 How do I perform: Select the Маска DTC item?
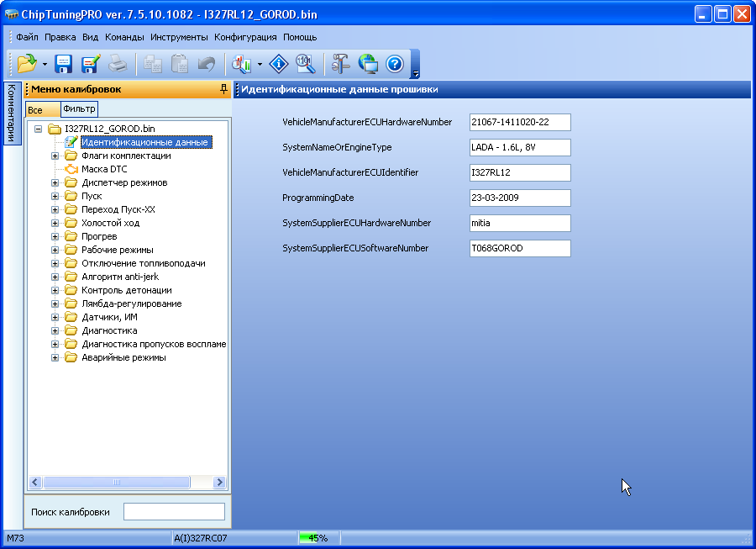pyautogui.click(x=104, y=169)
